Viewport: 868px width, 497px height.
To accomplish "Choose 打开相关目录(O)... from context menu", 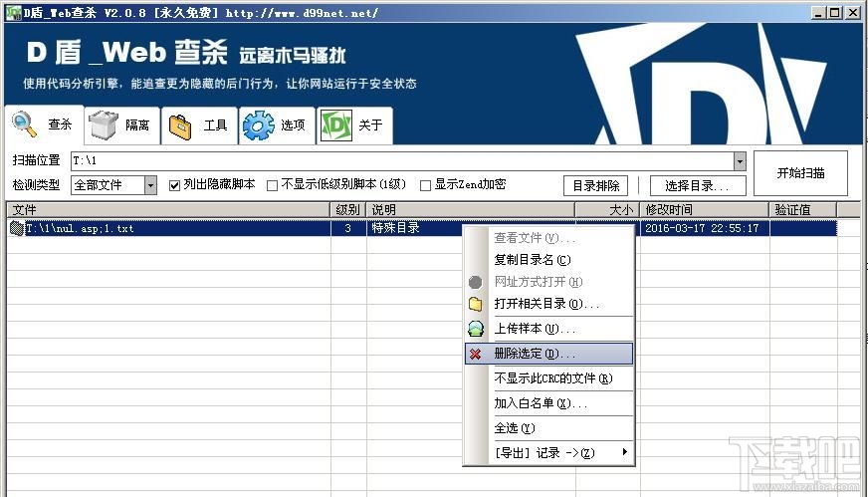I will (548, 304).
